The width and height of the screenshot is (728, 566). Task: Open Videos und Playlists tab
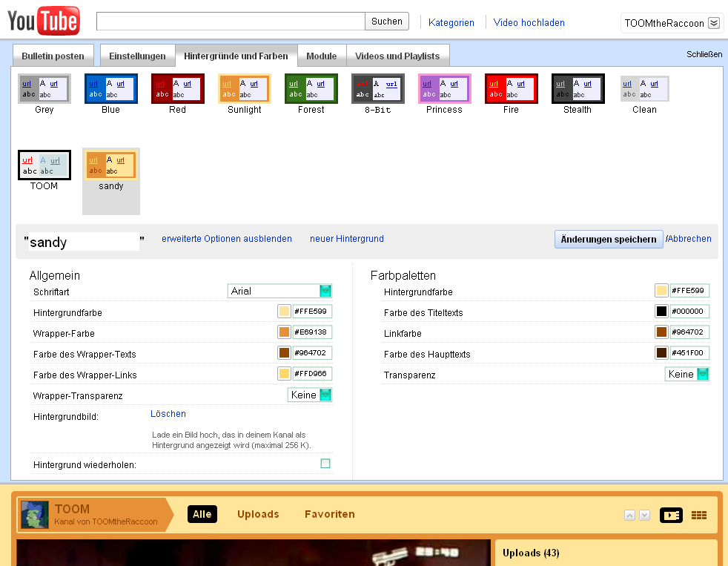point(397,56)
